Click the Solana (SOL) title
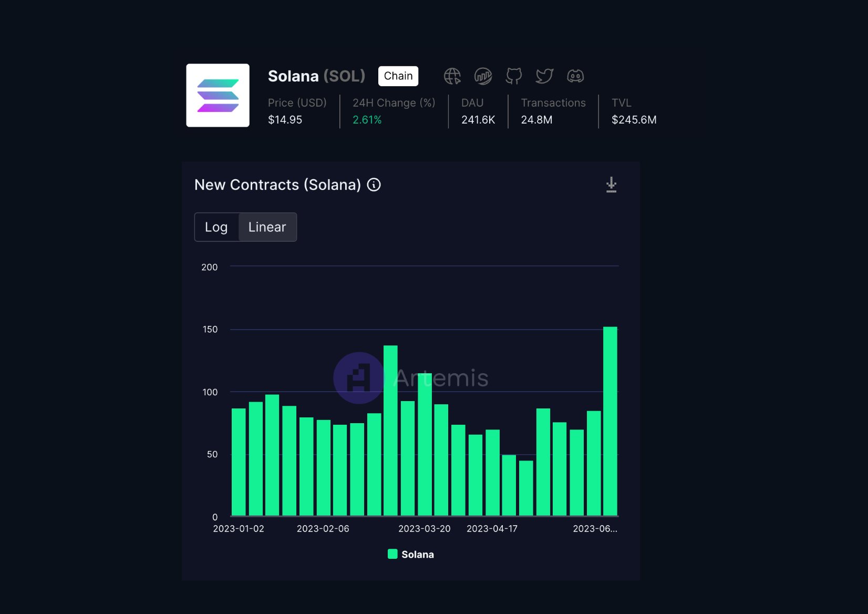The height and width of the screenshot is (614, 868). point(316,76)
